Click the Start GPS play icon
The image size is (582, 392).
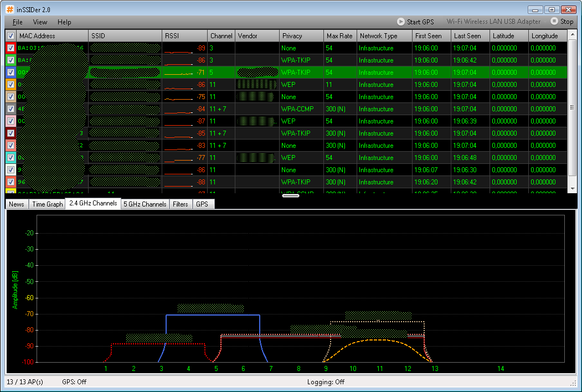pos(401,22)
